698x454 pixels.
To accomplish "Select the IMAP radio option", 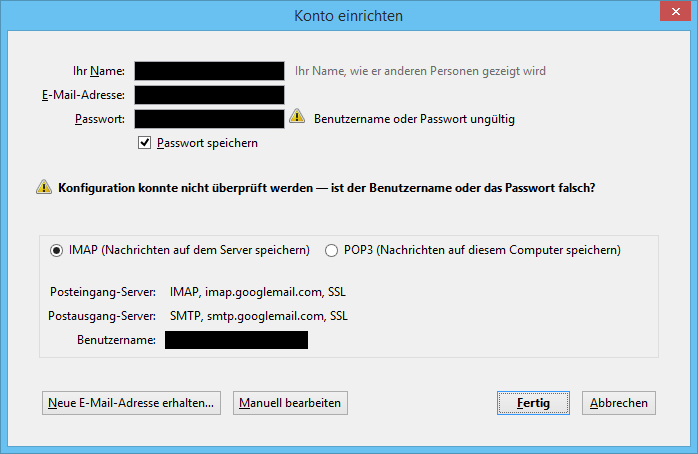I will coord(56,251).
